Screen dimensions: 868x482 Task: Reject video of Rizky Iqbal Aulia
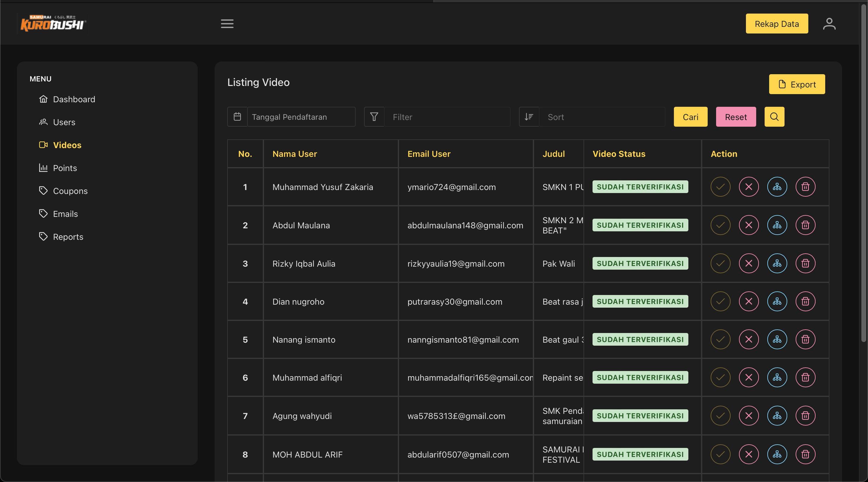point(749,263)
